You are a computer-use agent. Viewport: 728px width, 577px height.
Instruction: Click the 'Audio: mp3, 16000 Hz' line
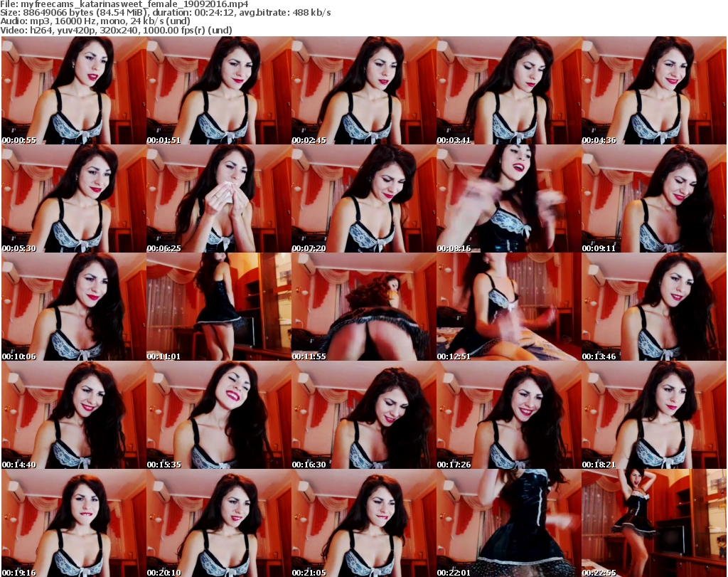(x=95, y=21)
